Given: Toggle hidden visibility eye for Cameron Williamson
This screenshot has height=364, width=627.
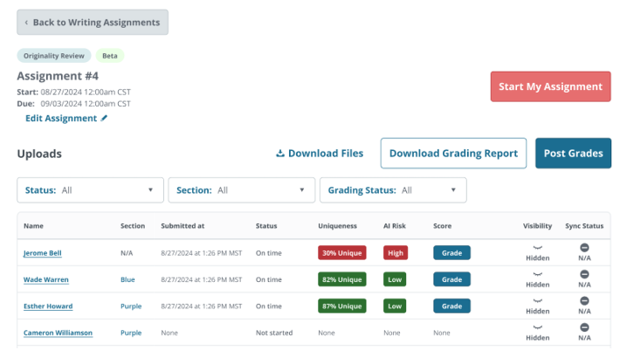Looking at the screenshot, I should 537,327.
